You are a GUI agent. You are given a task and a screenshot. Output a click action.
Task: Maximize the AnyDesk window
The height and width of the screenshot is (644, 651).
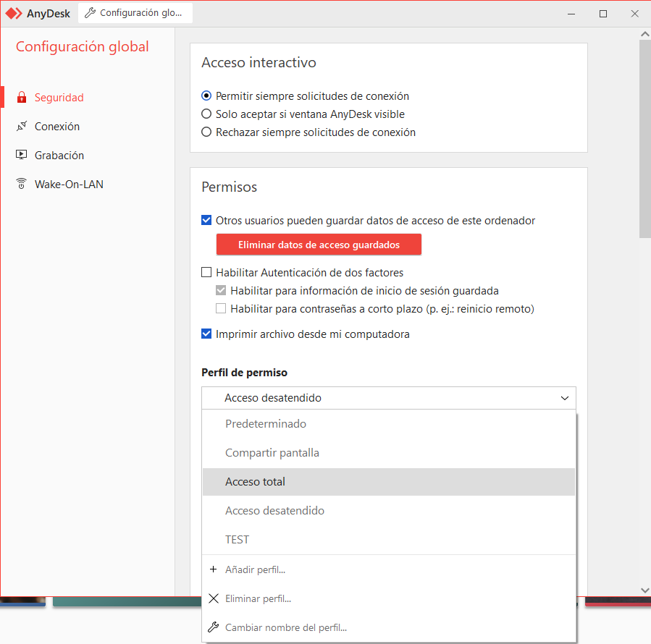coord(603,14)
